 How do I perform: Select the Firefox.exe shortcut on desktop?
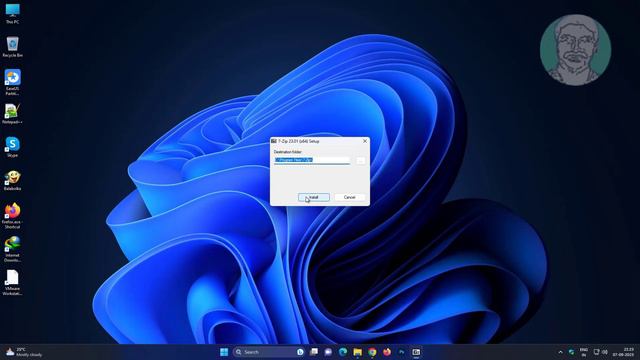coord(12,216)
